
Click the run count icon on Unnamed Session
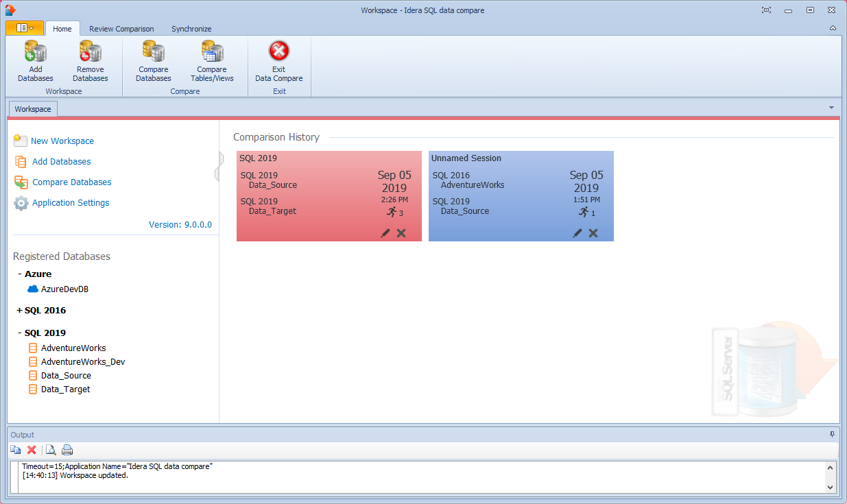click(584, 212)
